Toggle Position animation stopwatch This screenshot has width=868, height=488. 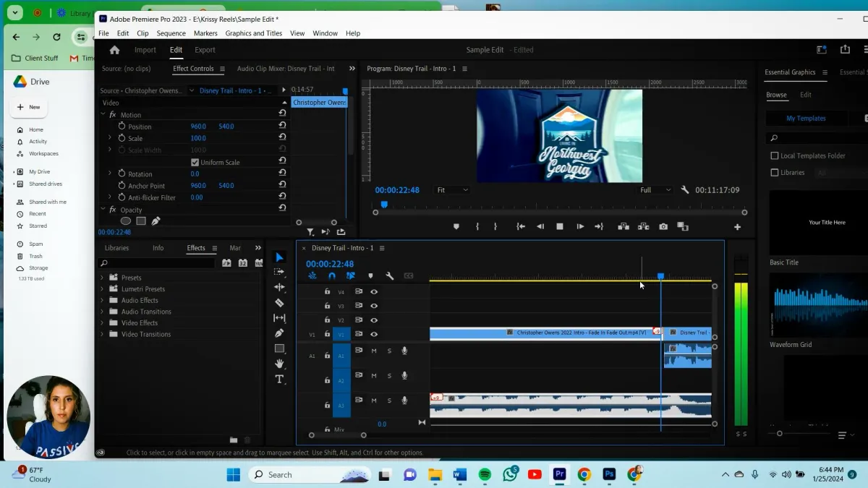point(122,127)
